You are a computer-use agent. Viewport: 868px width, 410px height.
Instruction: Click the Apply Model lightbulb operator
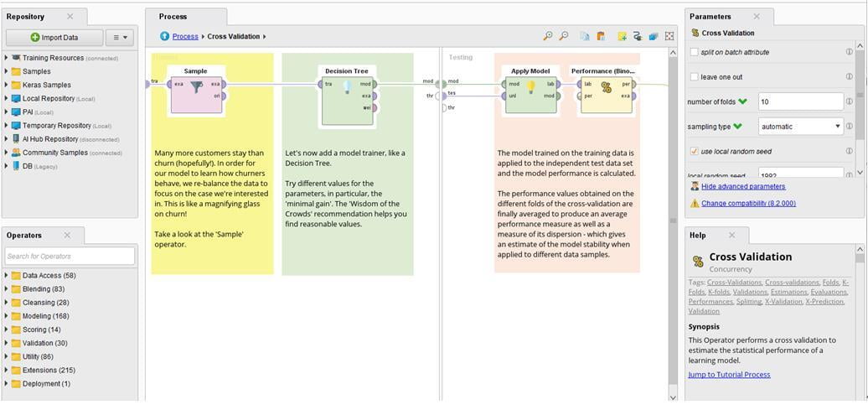click(530, 87)
